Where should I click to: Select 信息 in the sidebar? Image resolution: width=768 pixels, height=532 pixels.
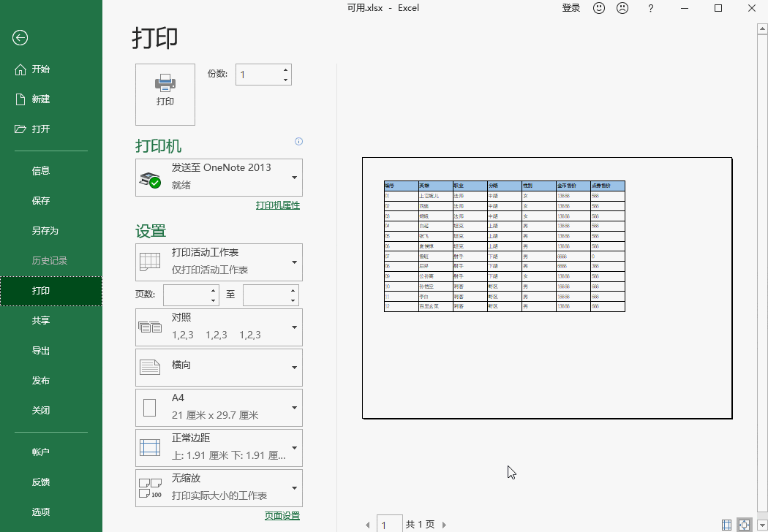pyautogui.click(x=51, y=170)
